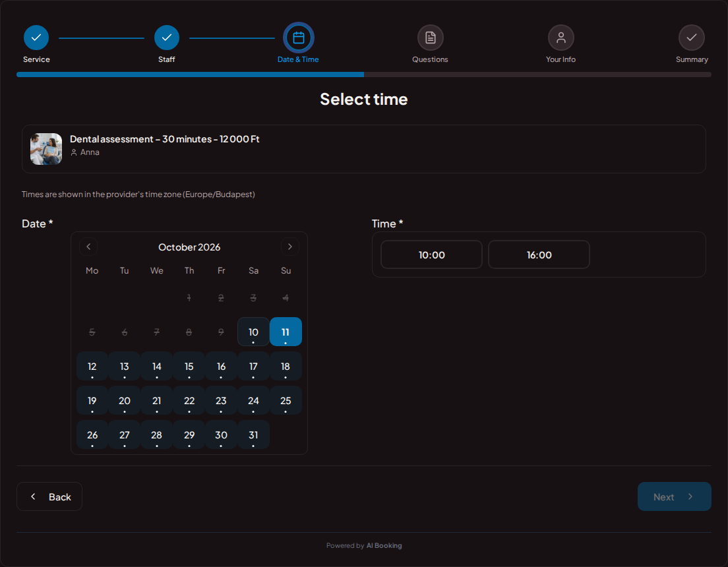
Task: Advance calendar to next month
Action: click(x=289, y=247)
